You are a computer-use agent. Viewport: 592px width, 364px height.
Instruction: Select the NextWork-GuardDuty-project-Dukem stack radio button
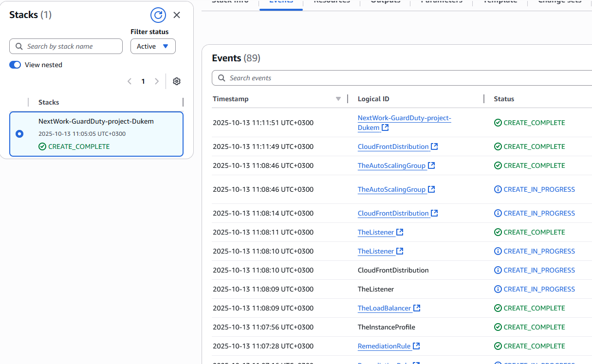[x=19, y=134]
